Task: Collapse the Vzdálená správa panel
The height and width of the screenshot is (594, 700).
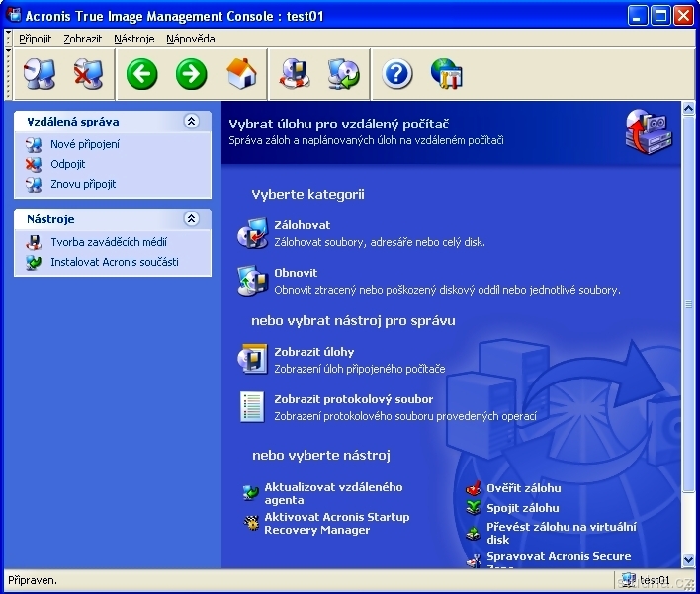Action: pos(191,121)
